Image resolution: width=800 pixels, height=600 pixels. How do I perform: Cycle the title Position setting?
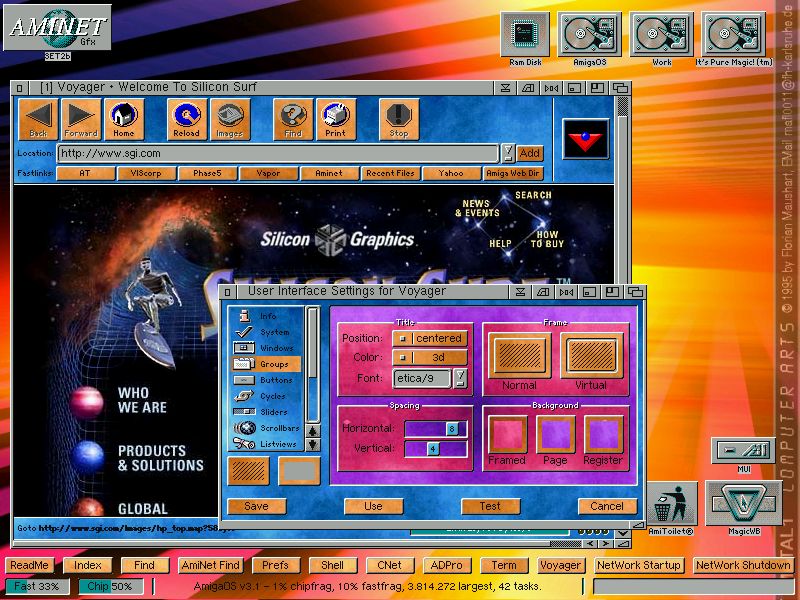[429, 338]
